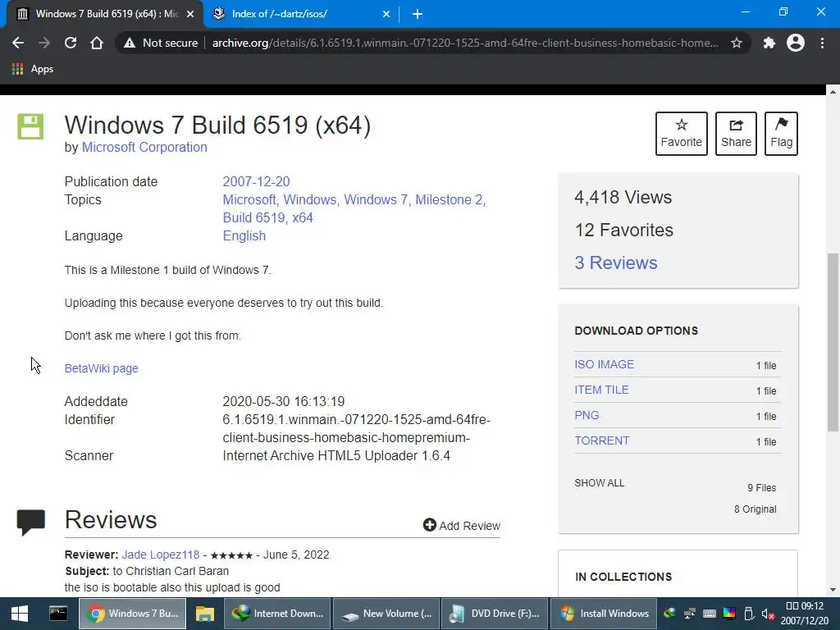
Task: Open the command prompt taskbar icon
Action: point(58,614)
